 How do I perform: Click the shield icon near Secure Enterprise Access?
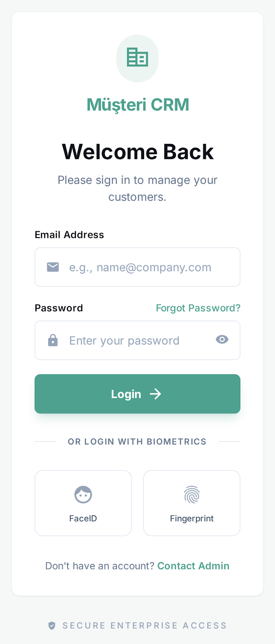tap(52, 625)
